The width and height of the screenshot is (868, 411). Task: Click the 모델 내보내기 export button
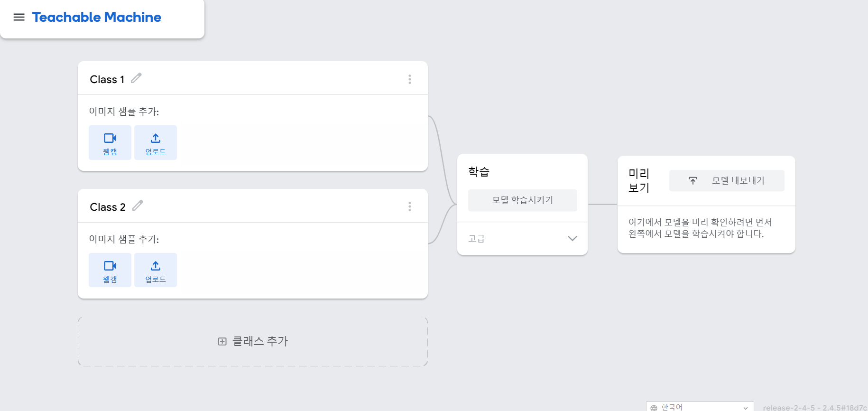(727, 181)
